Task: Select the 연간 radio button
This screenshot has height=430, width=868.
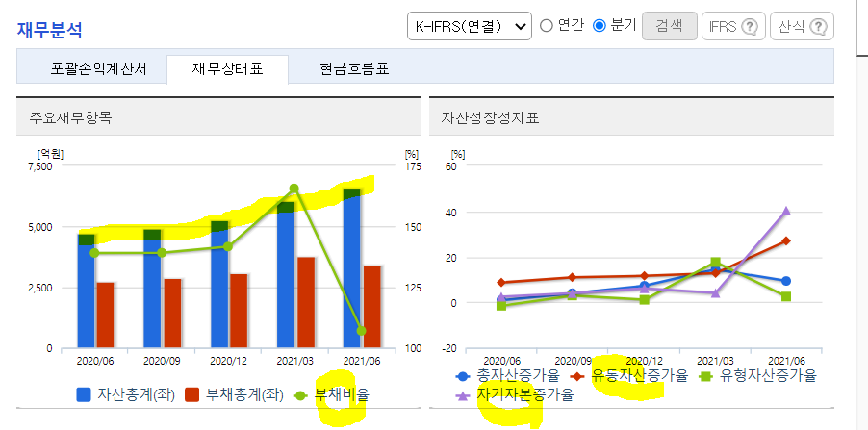Action: point(547,25)
